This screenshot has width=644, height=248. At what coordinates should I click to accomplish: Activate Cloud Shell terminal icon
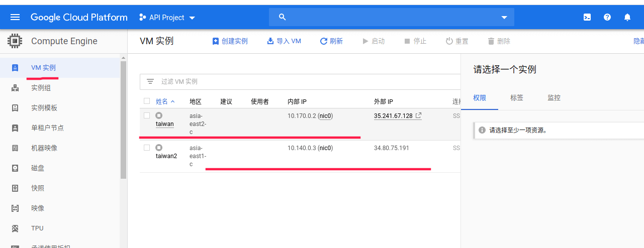[587, 17]
